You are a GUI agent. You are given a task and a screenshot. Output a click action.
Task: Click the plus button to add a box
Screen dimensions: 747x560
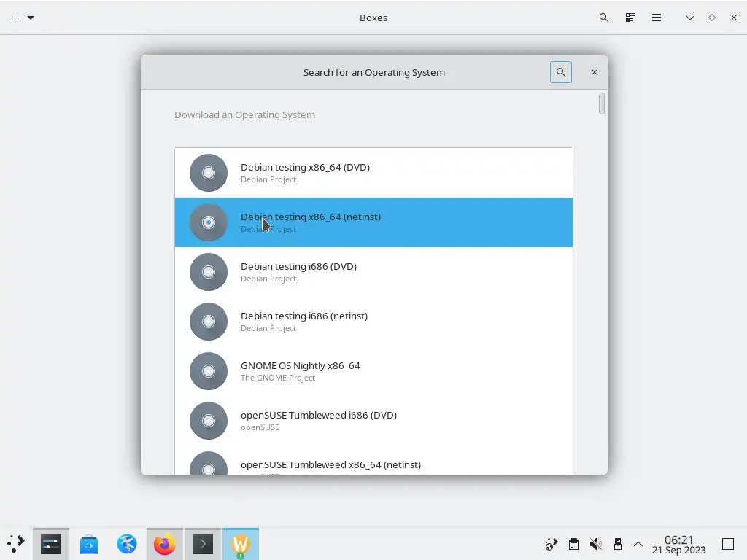[15, 17]
